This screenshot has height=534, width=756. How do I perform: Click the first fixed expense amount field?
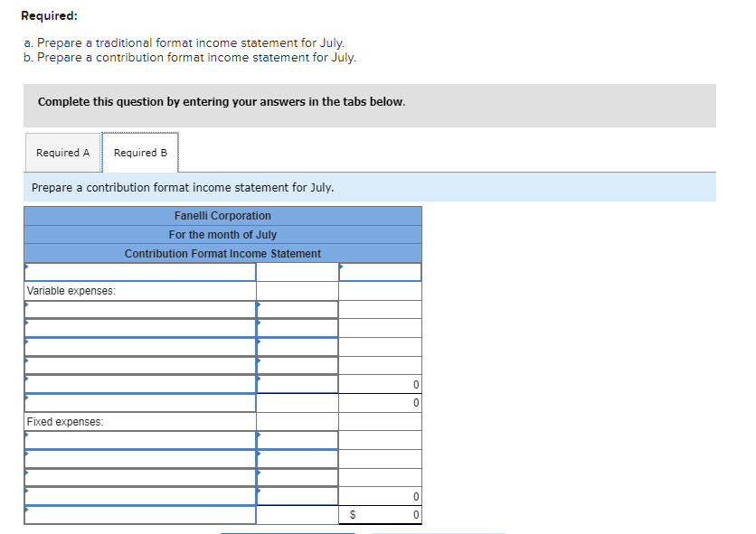[298, 440]
